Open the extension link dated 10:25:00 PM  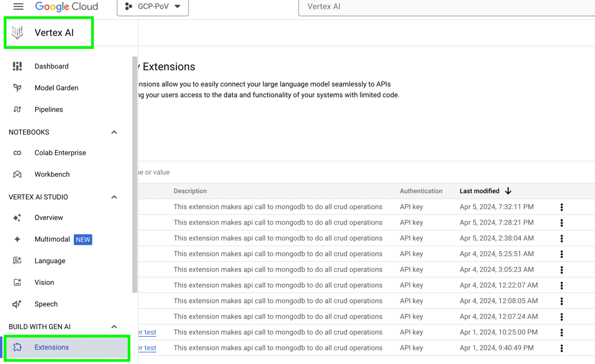[148, 332]
